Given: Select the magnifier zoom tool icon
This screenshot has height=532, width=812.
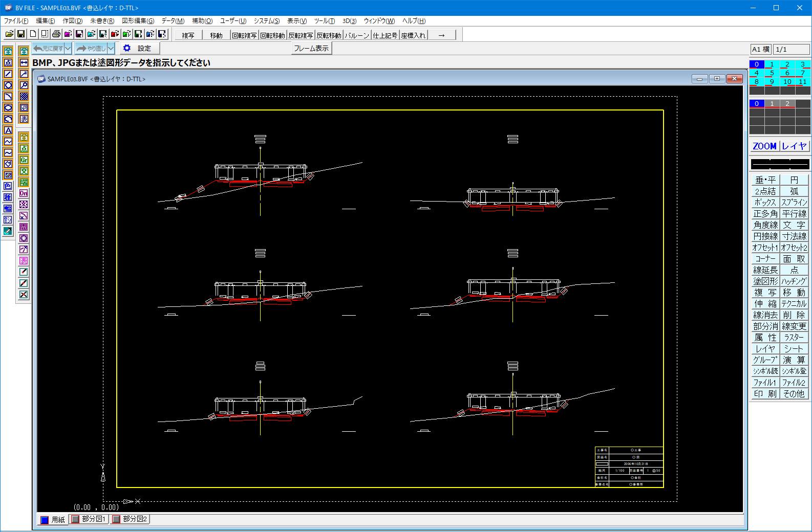Looking at the screenshot, I should (x=24, y=85).
